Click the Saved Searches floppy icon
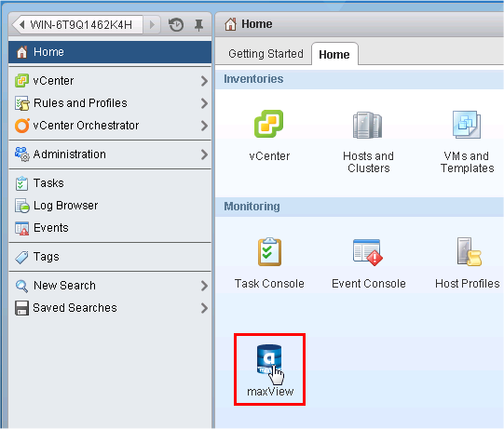The width and height of the screenshot is (504, 429). coord(21,308)
